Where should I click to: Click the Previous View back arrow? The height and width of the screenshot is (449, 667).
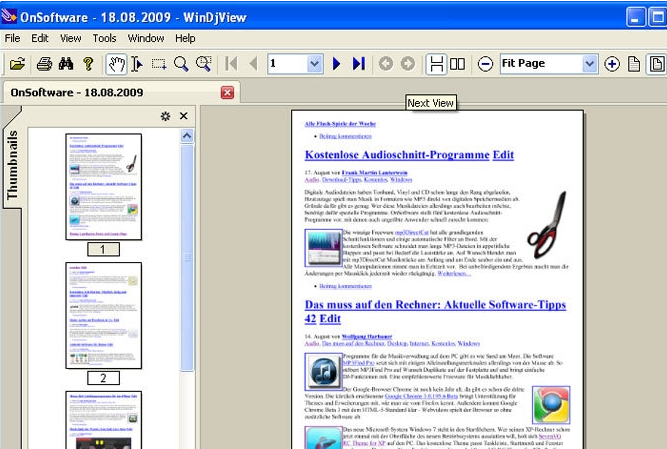coord(386,64)
